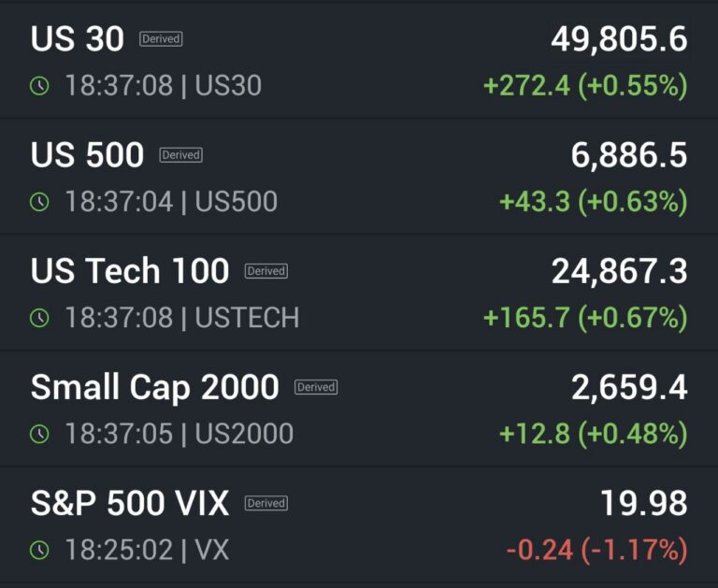Click the clock icon beside US500 time
Viewport: 718px width, 588px height.
39,202
